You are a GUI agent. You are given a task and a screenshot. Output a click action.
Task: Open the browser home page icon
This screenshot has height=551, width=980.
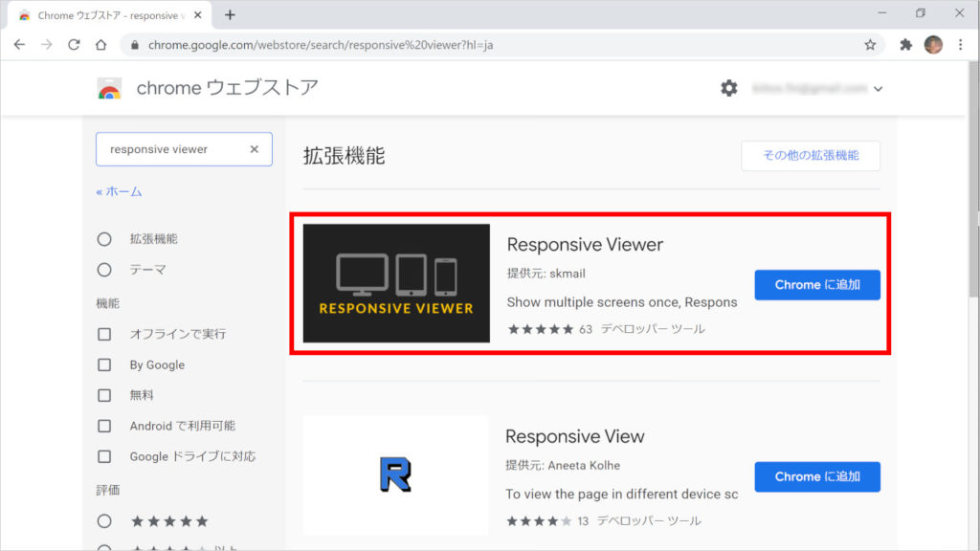[x=101, y=44]
